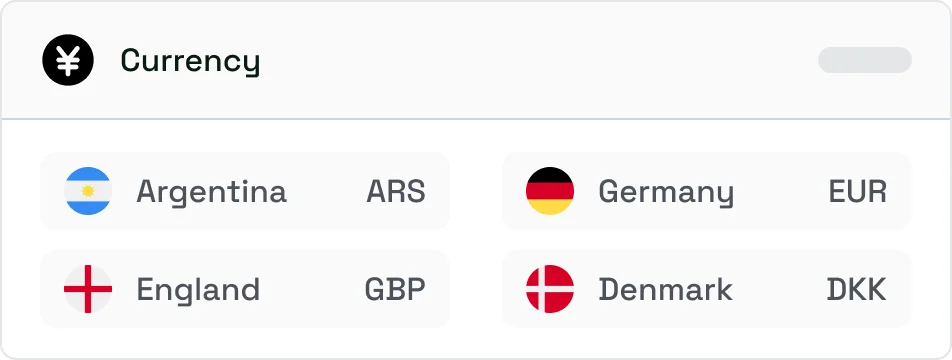
Task: Choose the Denmark currency option
Action: pos(707,289)
